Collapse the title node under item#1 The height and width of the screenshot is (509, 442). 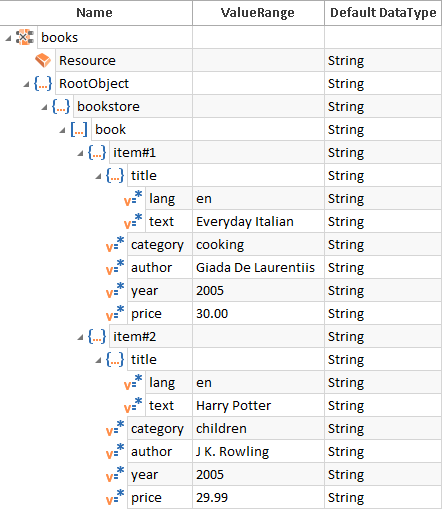pos(98,176)
